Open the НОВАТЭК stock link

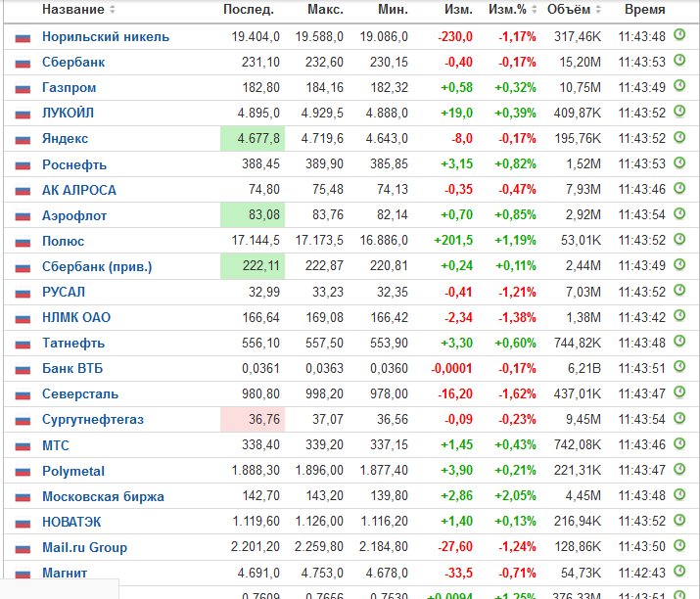[x=71, y=522]
